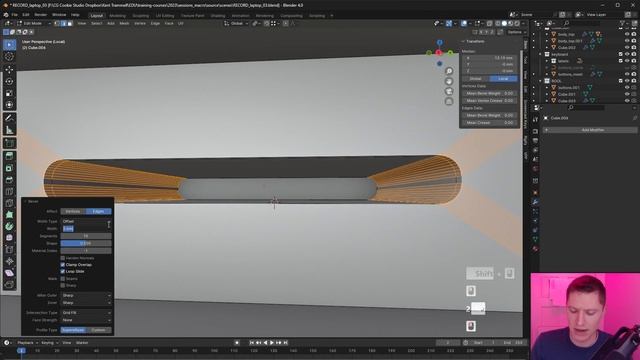Open the Render menu
Image resolution: width=640 pixels, height=360 pixels.
coord(40,15)
